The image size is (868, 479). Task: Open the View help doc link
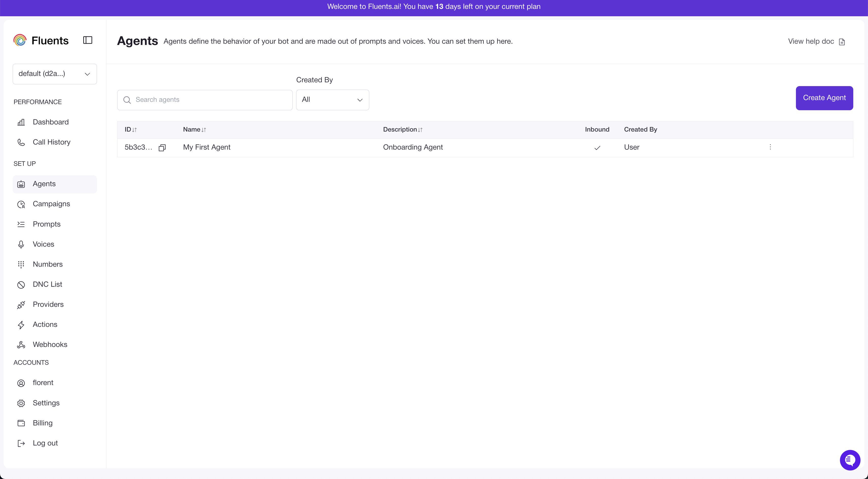pos(811,41)
